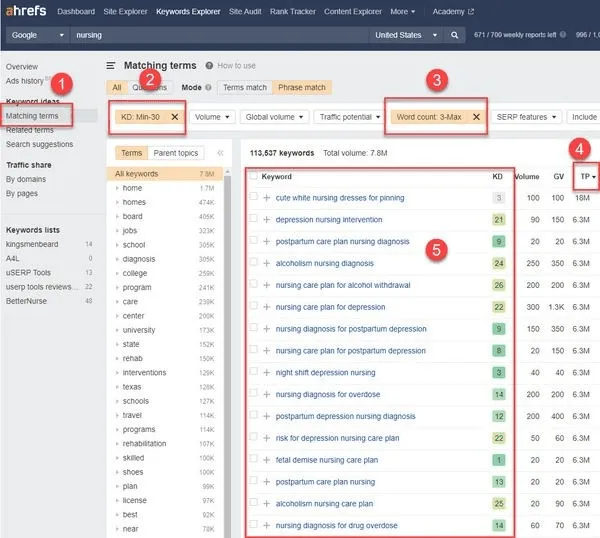Image resolution: width=600 pixels, height=538 pixels.
Task: Open the BetterNurse keyword list
Action: pos(26,301)
